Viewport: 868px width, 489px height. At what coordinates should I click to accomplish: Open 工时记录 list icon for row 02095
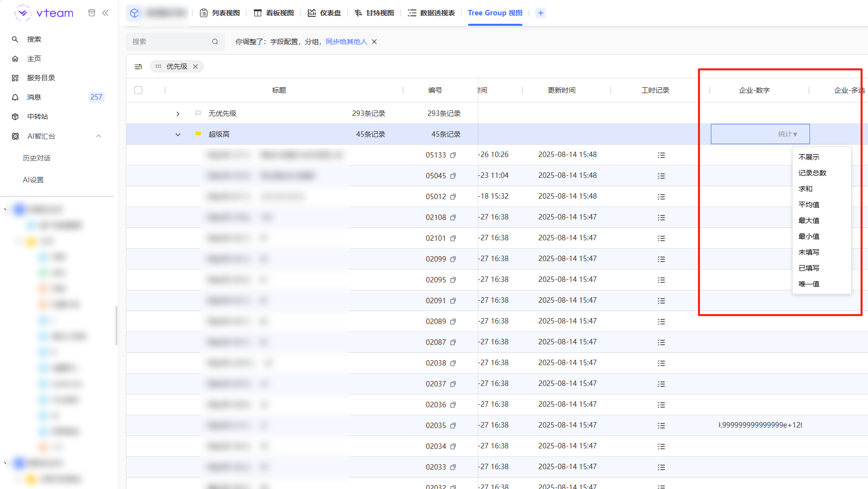point(661,280)
